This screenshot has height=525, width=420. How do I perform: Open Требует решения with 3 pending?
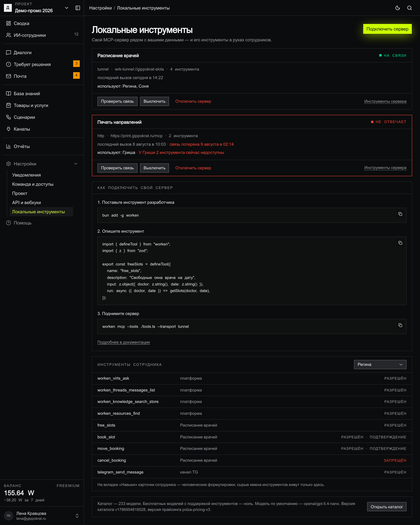(x=42, y=64)
